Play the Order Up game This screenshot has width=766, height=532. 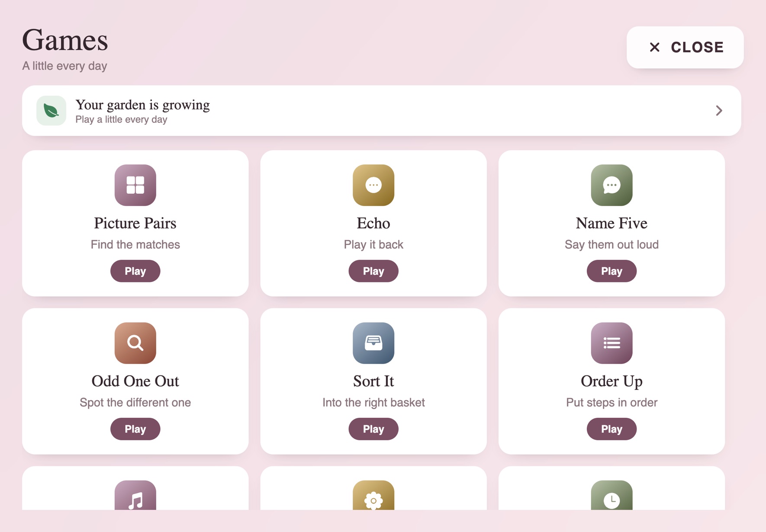(612, 429)
